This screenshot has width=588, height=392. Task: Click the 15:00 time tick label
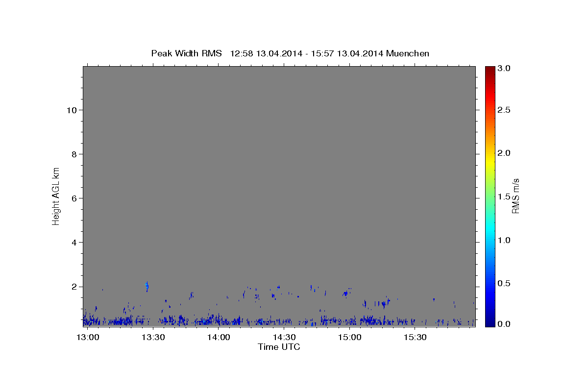click(x=349, y=338)
